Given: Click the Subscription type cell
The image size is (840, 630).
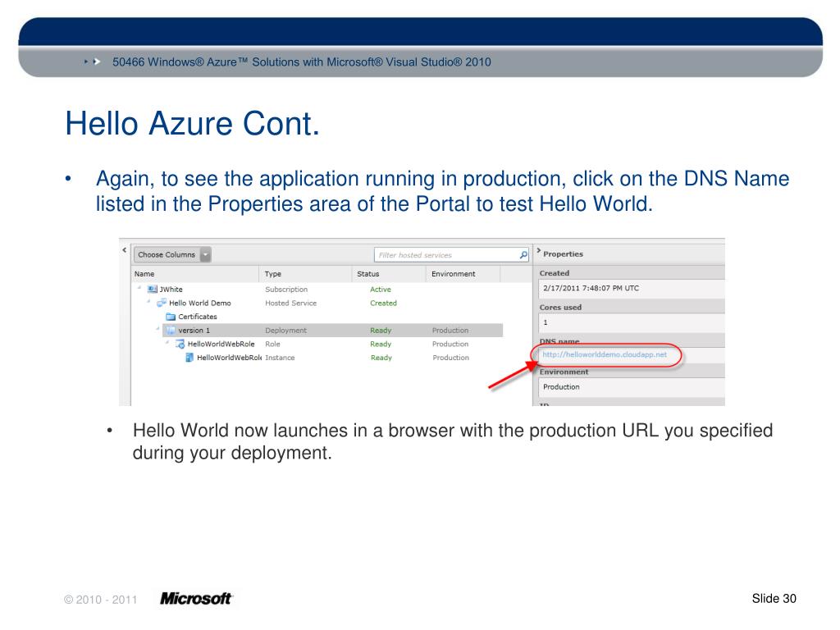Looking at the screenshot, I should pos(286,290).
